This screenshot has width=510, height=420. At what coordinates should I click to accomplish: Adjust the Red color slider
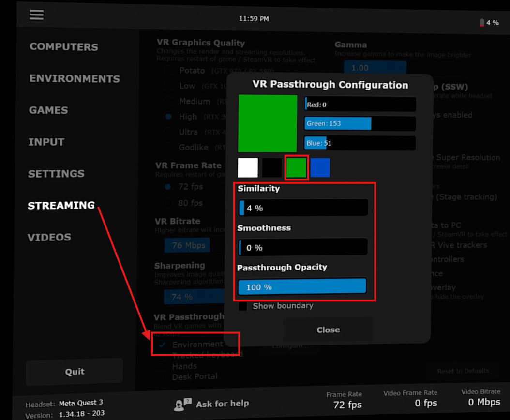[360, 105]
